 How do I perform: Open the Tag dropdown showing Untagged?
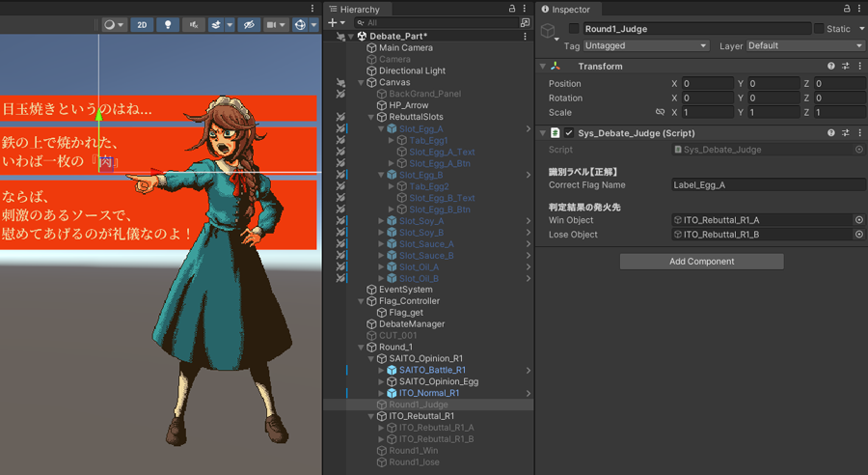coord(645,45)
